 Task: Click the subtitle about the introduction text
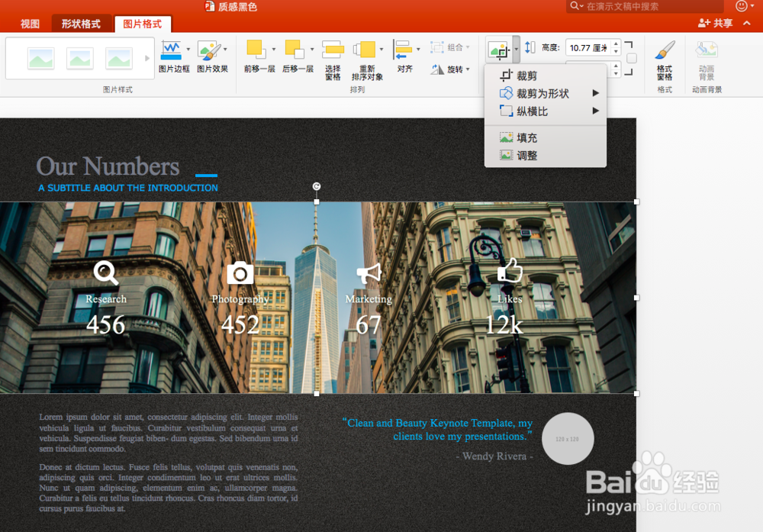(x=128, y=188)
